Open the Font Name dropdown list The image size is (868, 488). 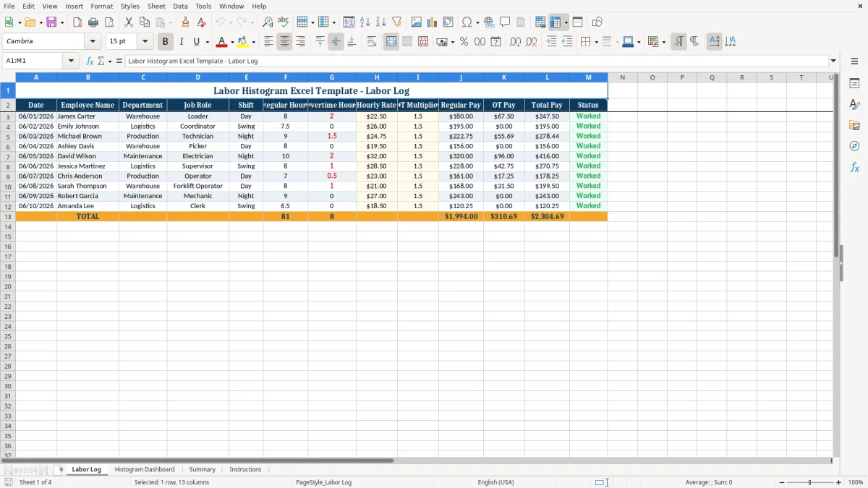pyautogui.click(x=93, y=42)
